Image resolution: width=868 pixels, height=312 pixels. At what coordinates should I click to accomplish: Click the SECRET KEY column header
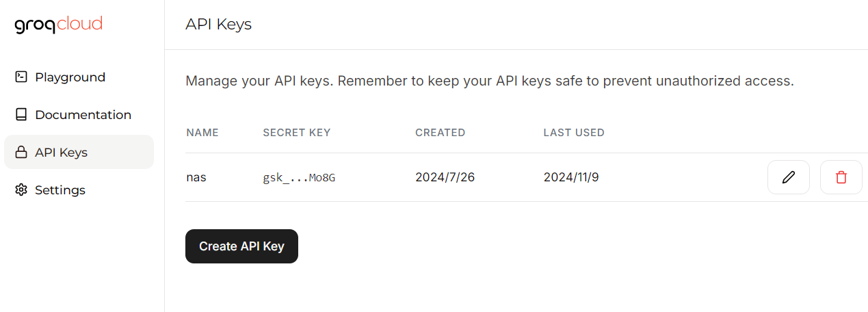click(x=297, y=133)
